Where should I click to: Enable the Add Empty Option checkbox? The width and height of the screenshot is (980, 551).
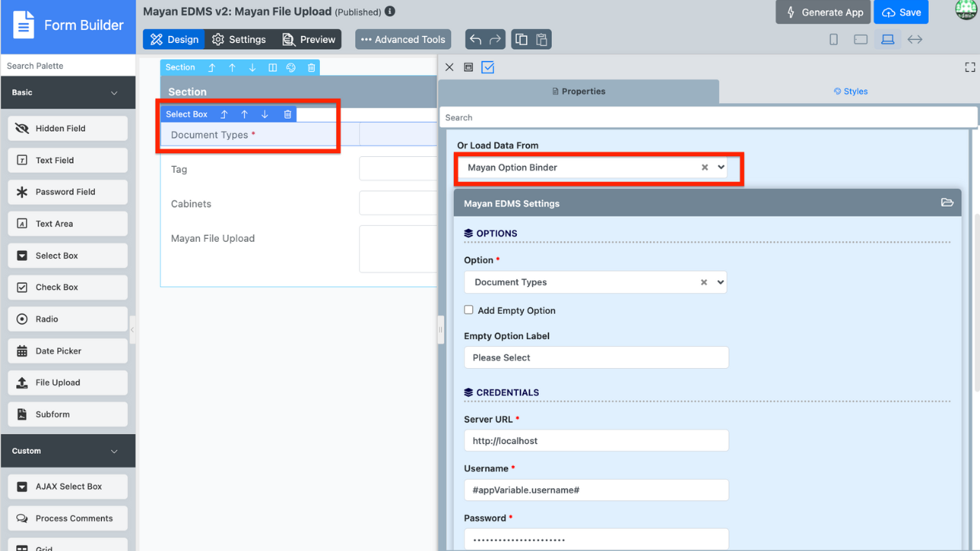click(469, 310)
